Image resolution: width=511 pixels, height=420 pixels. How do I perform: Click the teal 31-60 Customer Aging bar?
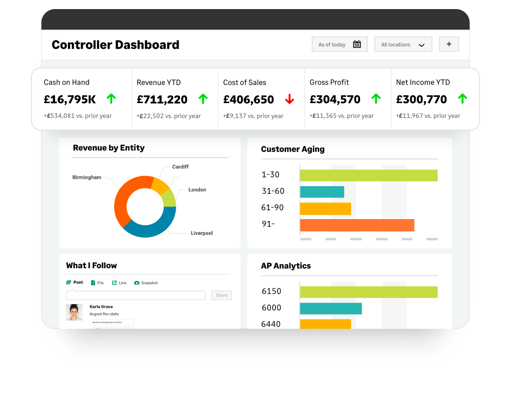click(322, 192)
